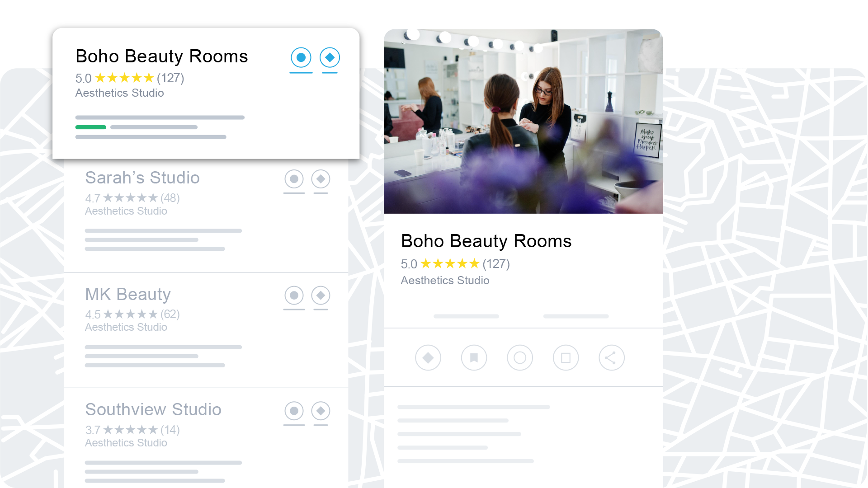Click Sarah's Studio diamond directions icon

(321, 179)
